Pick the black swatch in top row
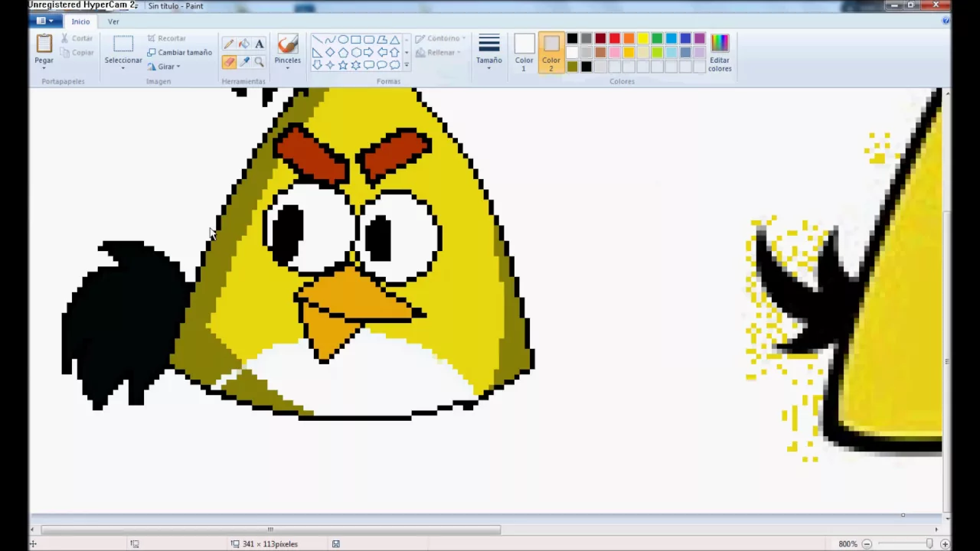Screen dimensions: 980x551 (572, 39)
